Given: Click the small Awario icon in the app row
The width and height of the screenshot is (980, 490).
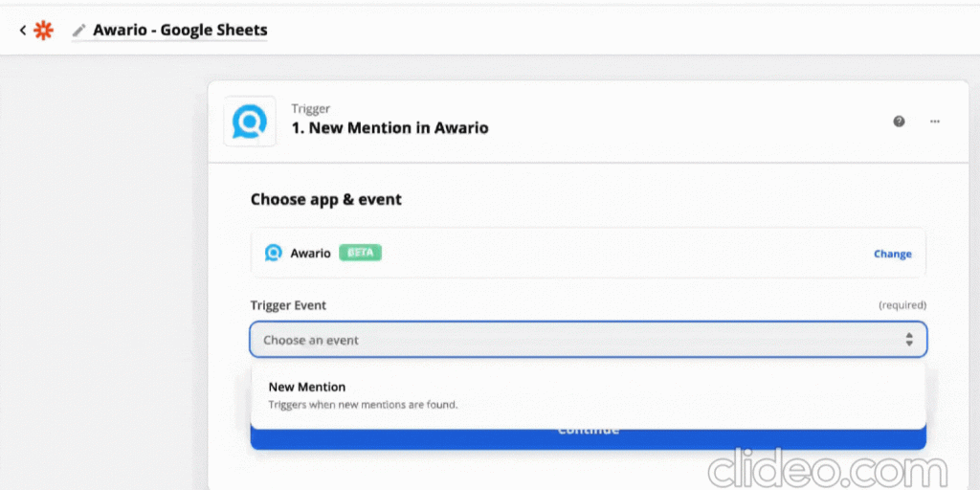Looking at the screenshot, I should tap(273, 253).
